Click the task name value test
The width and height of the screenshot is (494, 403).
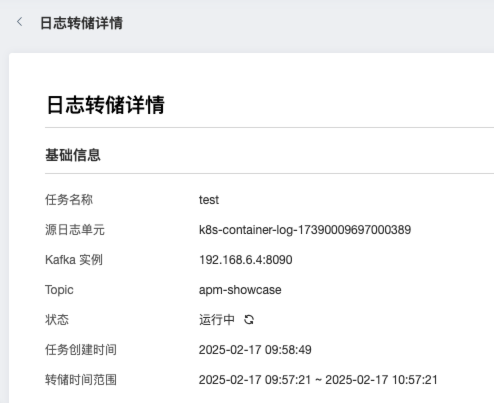pos(209,200)
